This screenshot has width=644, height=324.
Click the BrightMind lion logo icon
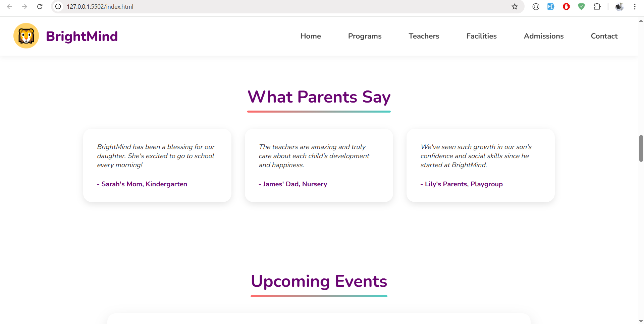click(x=26, y=36)
